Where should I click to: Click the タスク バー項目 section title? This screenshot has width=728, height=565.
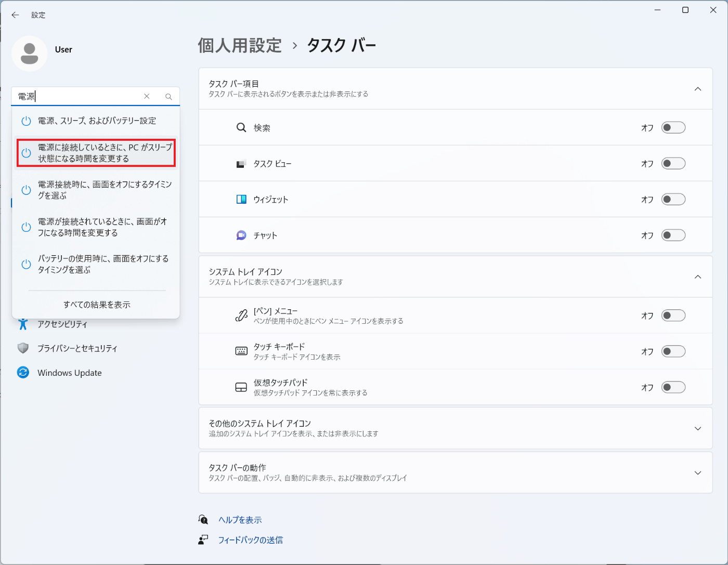(234, 84)
